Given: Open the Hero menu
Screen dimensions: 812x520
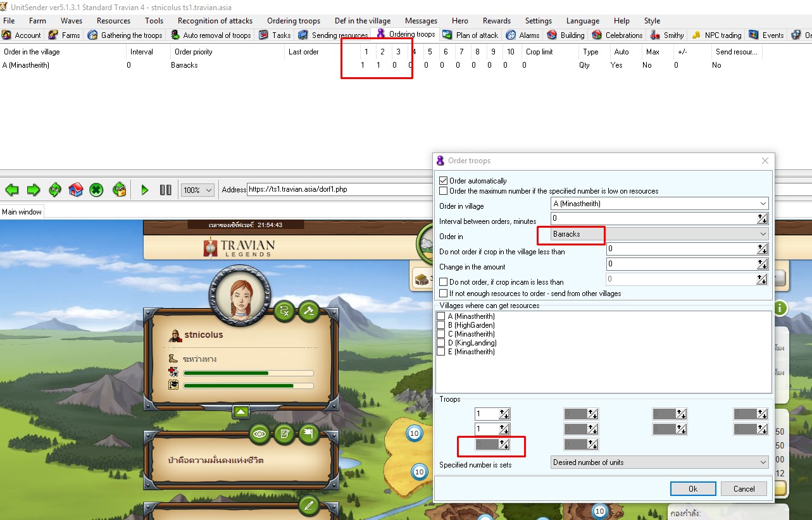Looking at the screenshot, I should click(x=460, y=21).
